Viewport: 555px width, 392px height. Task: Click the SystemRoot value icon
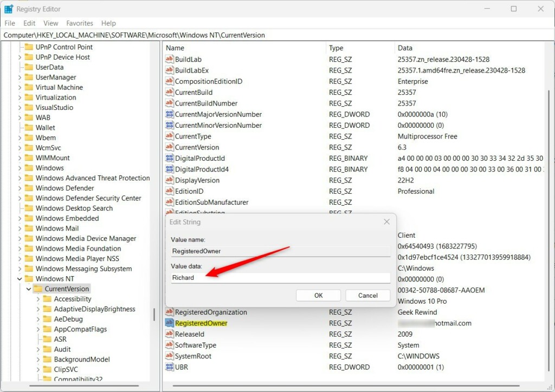170,356
